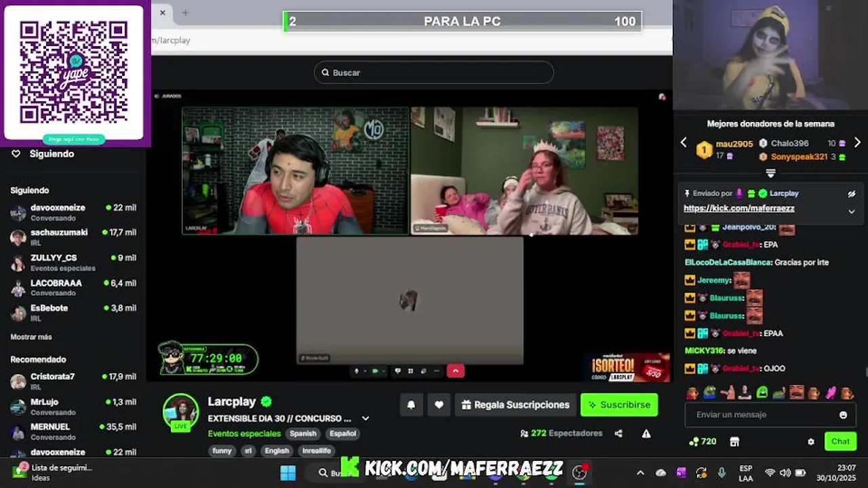Open the Buscar search box on Kick
868x488 pixels.
[433, 73]
